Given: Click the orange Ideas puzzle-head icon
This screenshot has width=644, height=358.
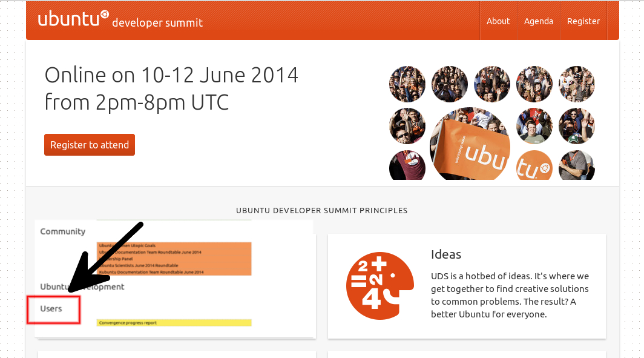Looking at the screenshot, I should click(x=379, y=285).
